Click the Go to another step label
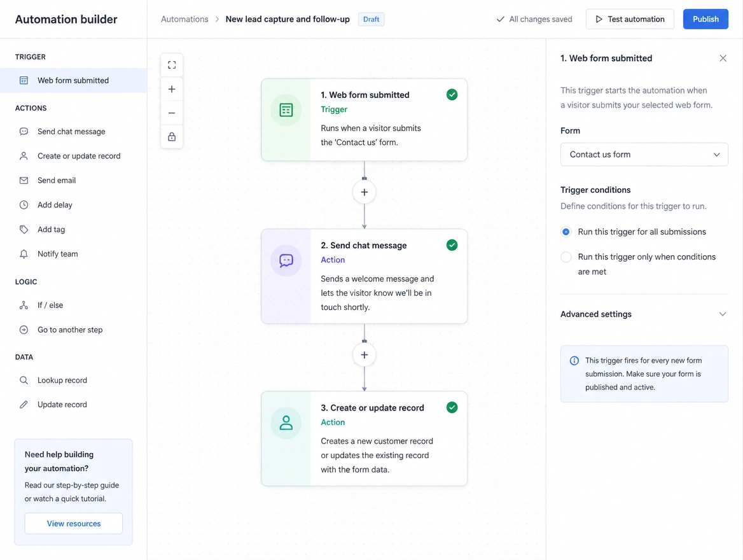 70,330
